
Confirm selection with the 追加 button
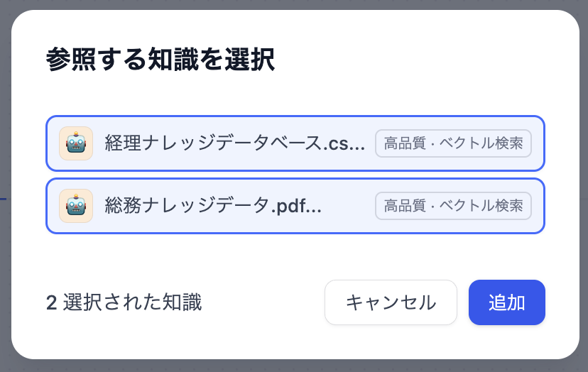506,302
